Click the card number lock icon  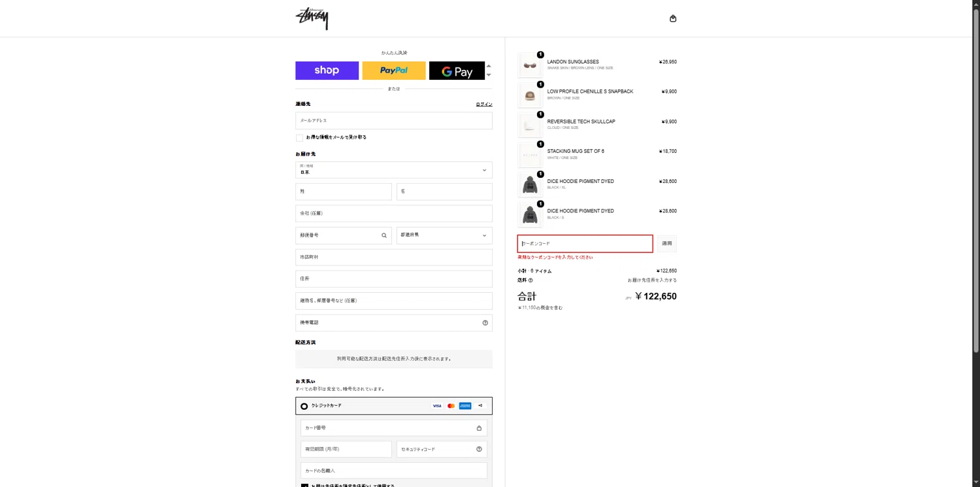(479, 428)
